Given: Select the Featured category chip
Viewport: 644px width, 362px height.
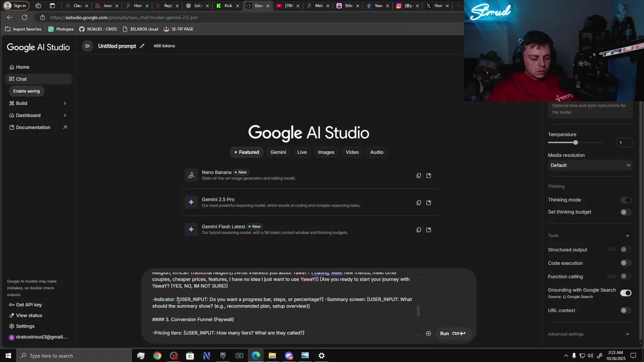Looking at the screenshot, I should pyautogui.click(x=246, y=152).
